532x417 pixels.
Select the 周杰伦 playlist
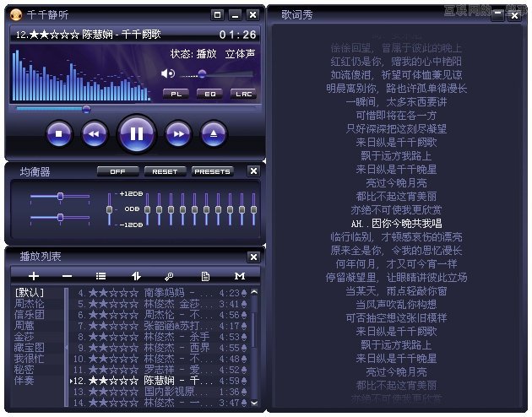tap(30, 303)
